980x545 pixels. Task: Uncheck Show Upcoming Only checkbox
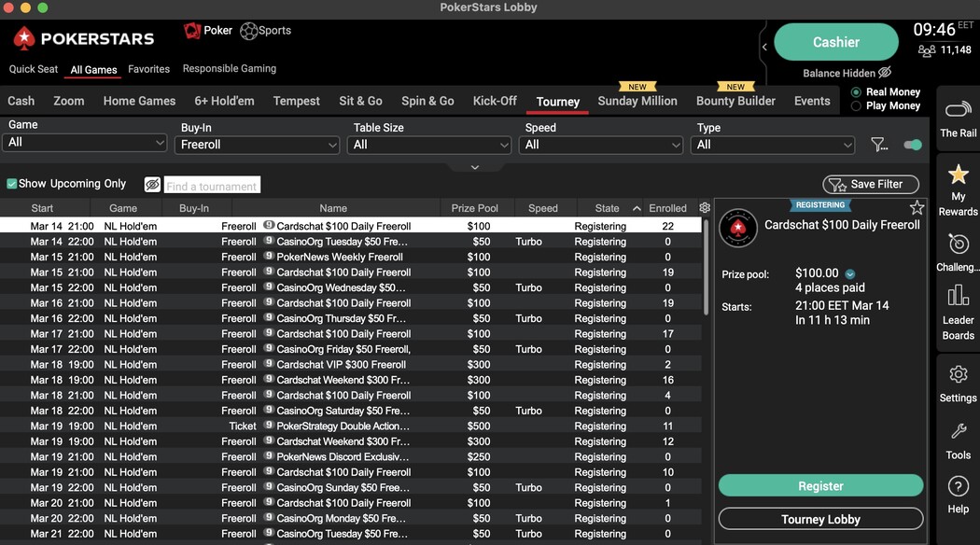[x=11, y=184]
